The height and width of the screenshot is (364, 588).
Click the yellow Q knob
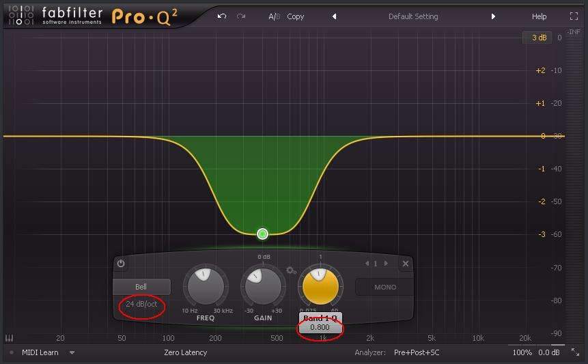click(x=320, y=286)
